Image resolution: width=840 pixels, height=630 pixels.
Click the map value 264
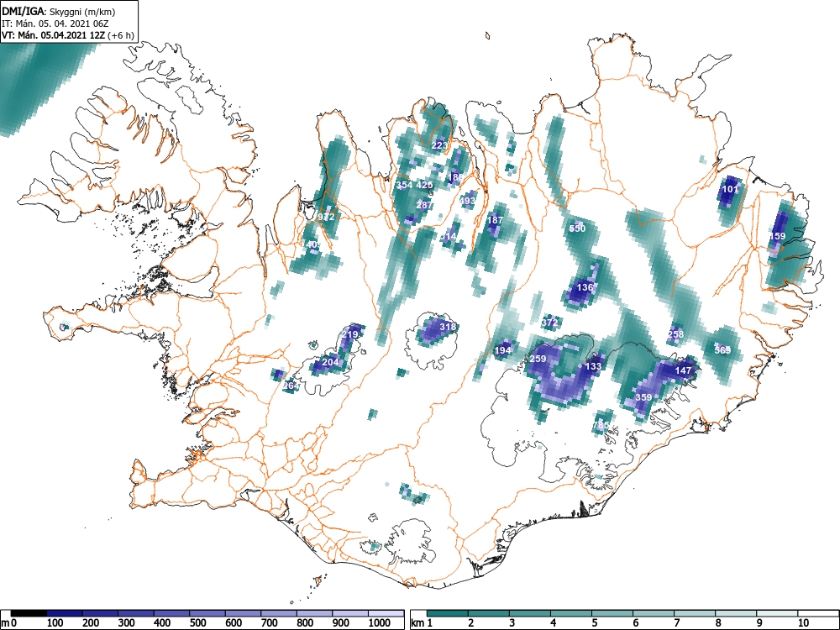291,386
